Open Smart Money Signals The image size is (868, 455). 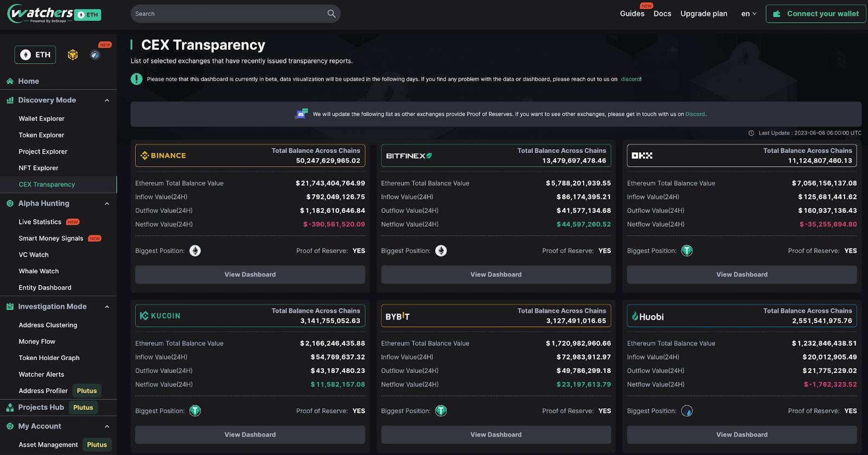point(51,238)
